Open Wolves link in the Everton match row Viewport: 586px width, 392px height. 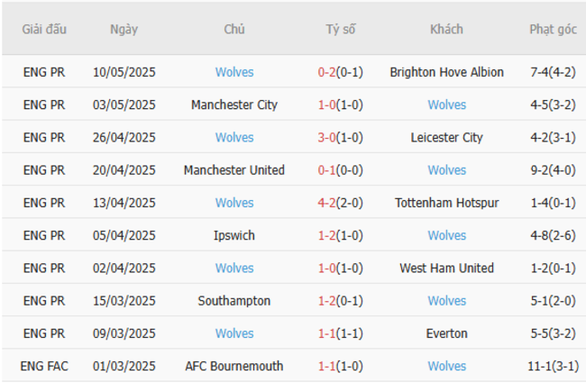point(234,333)
